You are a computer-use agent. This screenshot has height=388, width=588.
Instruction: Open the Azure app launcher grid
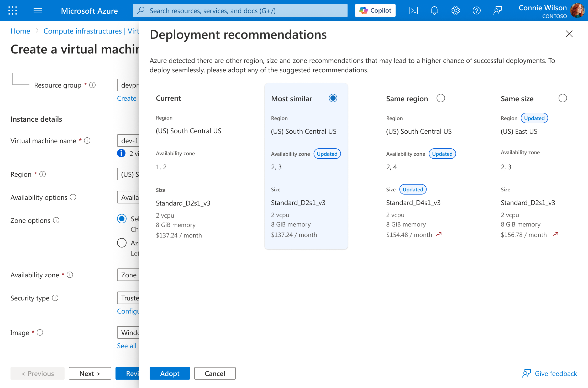[x=13, y=10]
